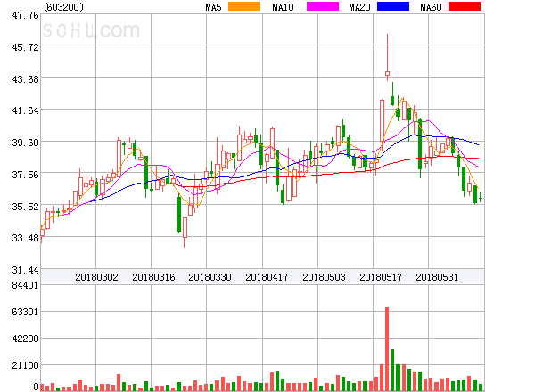
Task: Select the 20180531 date marker
Action: point(437,277)
